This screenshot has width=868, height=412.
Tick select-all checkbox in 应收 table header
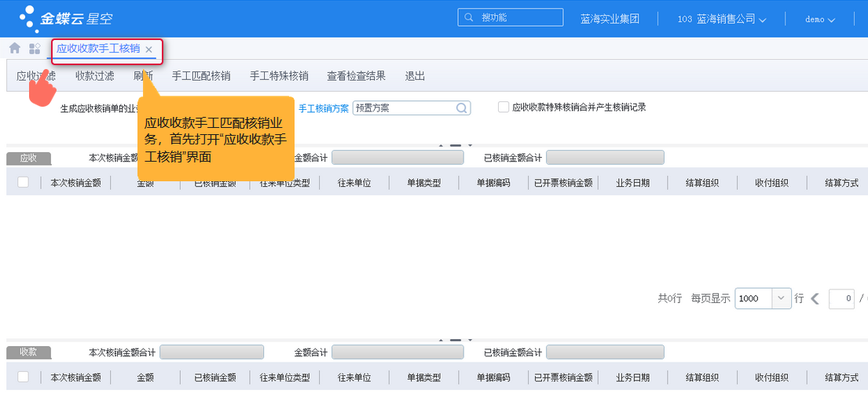point(24,182)
